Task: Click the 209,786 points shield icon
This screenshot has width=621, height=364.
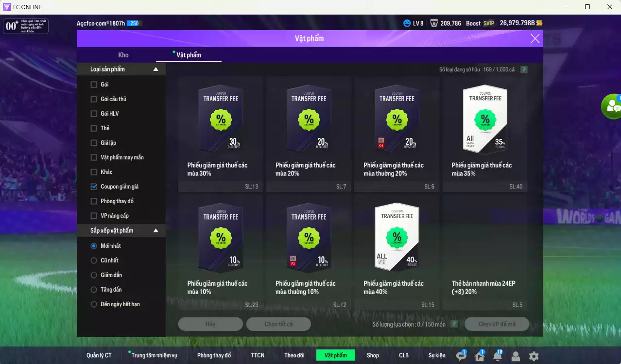Action: [x=434, y=23]
